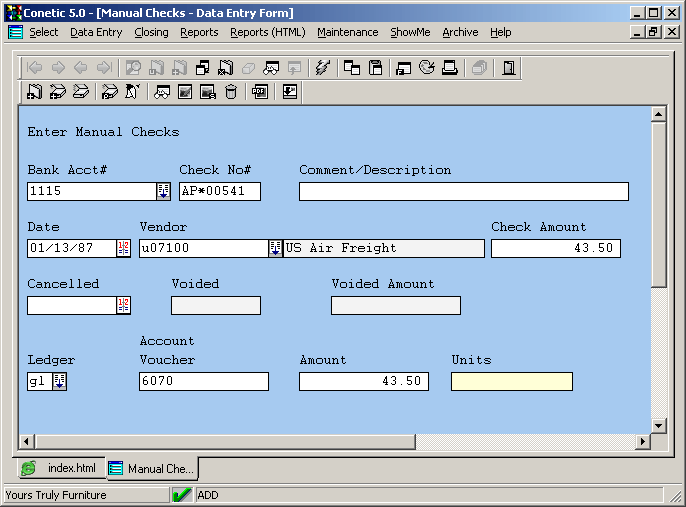The image size is (686, 507).
Task: Expand the Bank Acct# lookup dropdown
Action: (x=164, y=191)
